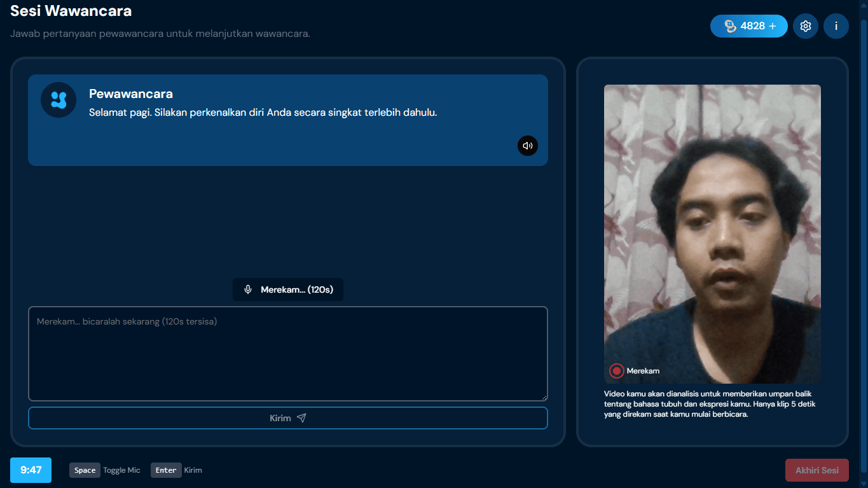Click the 9:47 timer badge
Screen dimensions: 868x488
click(31, 470)
